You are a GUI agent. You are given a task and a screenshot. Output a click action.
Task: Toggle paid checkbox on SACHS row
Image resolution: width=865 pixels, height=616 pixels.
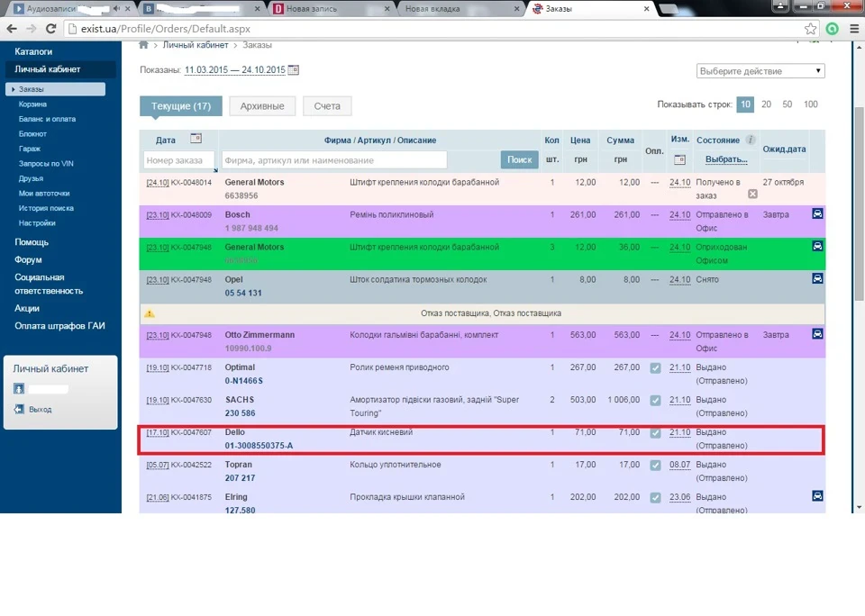655,401
